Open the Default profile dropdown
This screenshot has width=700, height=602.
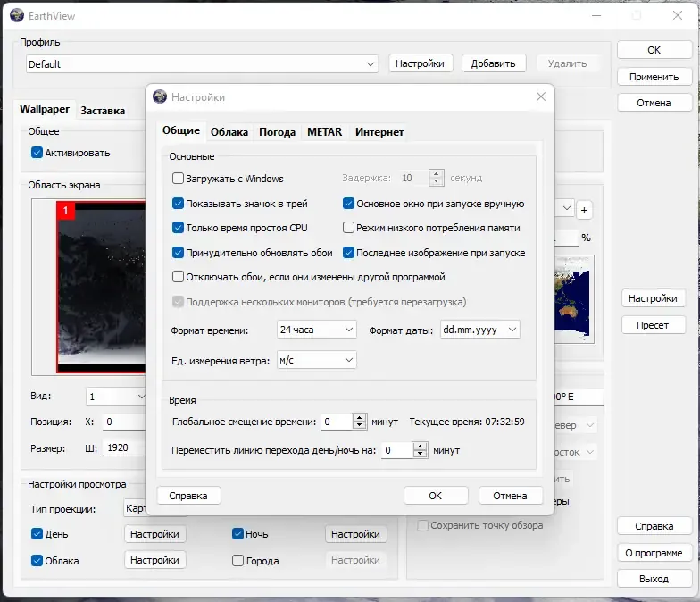pos(202,64)
